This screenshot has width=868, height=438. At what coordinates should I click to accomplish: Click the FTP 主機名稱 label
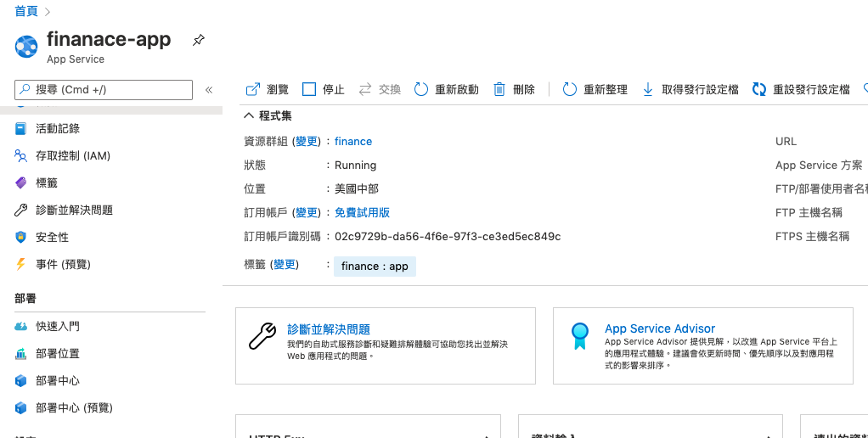point(809,213)
